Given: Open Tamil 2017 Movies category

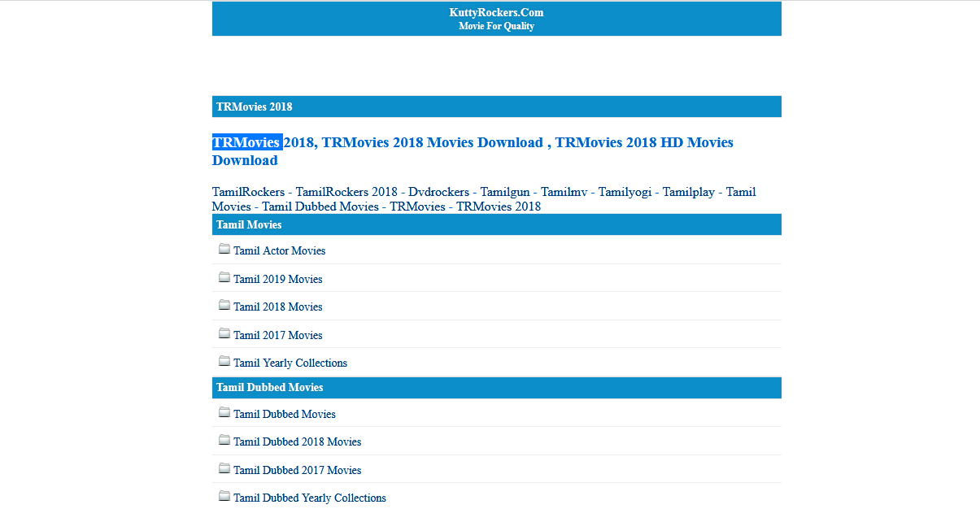Looking at the screenshot, I should pos(277,335).
